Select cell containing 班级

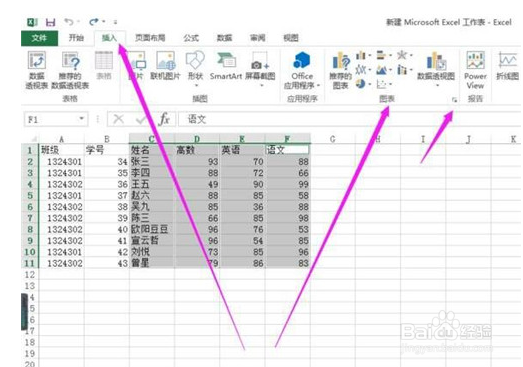tap(62, 150)
